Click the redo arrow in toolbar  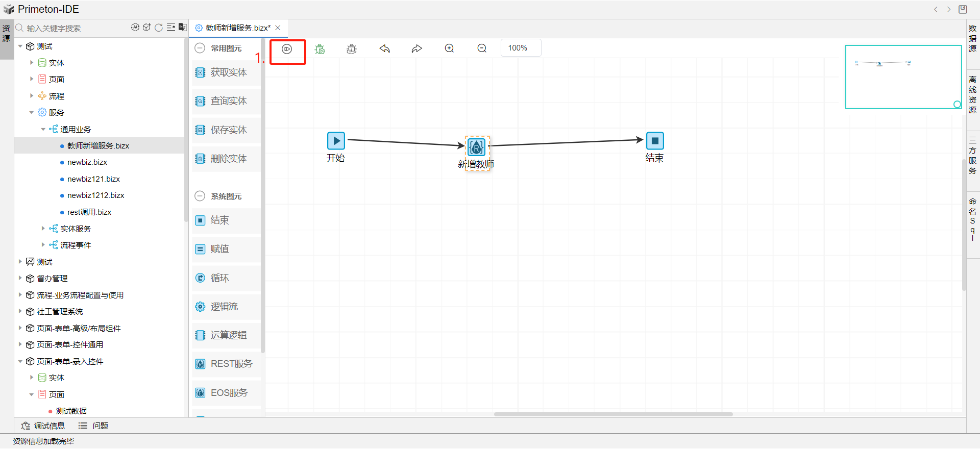417,49
